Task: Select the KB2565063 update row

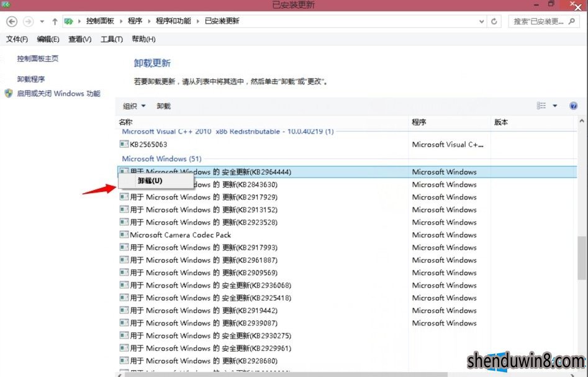Action: coord(347,145)
